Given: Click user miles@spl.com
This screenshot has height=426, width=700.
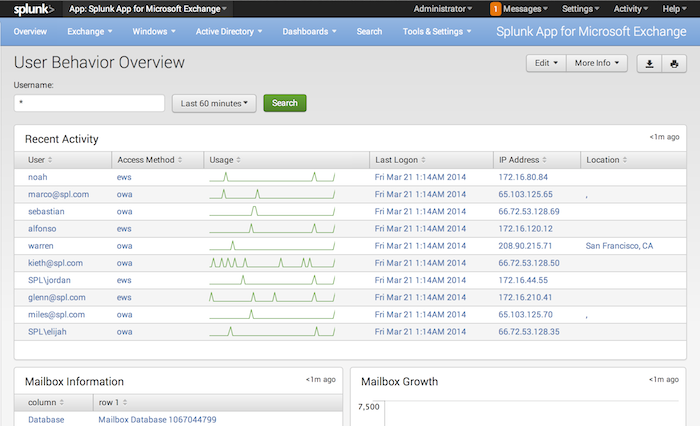Looking at the screenshot, I should pos(56,314).
